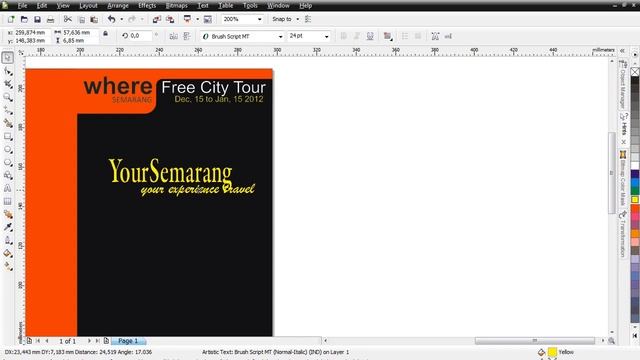
Task: Open a file with the folder icon
Action: coord(24,19)
